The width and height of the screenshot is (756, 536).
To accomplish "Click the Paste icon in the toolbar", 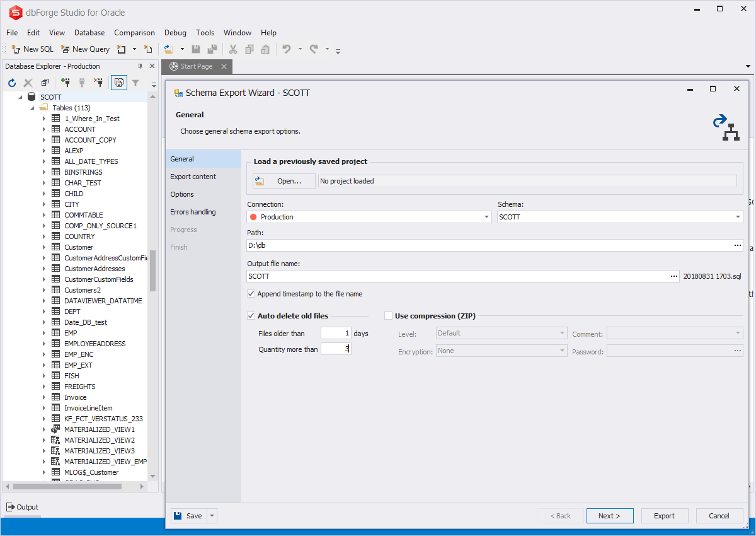I will [265, 49].
